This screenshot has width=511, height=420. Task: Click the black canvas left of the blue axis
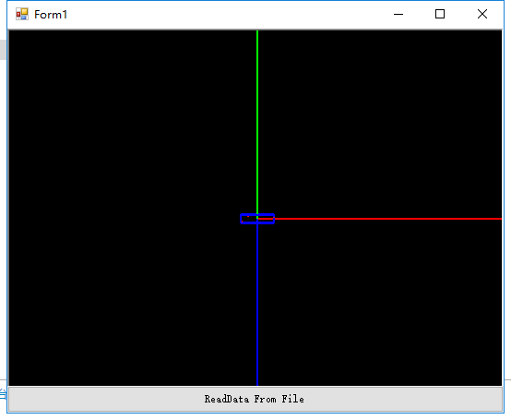130,305
